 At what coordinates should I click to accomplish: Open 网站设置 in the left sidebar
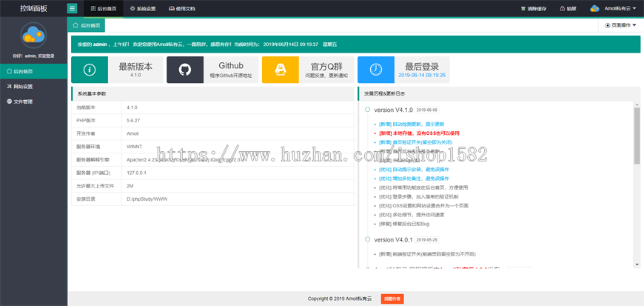pyautogui.click(x=33, y=87)
